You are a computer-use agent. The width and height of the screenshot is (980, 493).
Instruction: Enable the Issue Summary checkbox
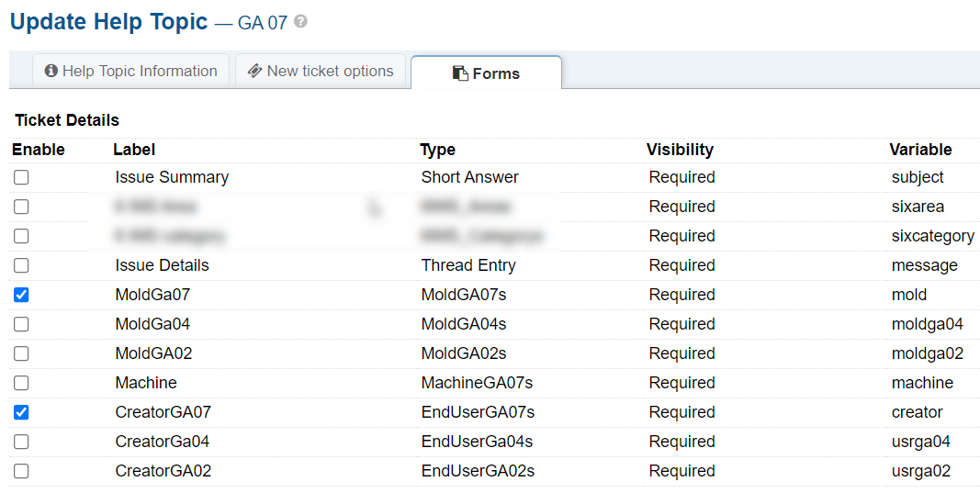point(21,177)
